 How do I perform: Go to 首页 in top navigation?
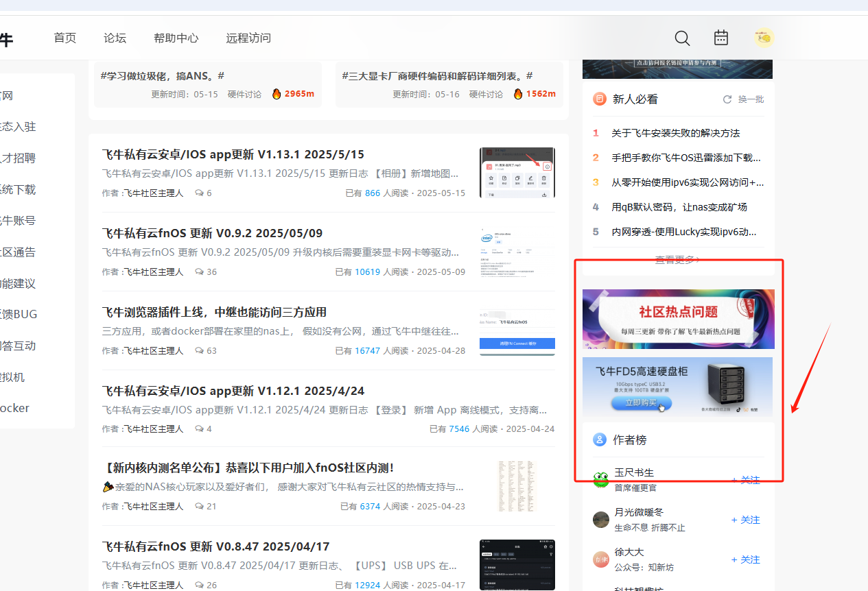(x=65, y=38)
